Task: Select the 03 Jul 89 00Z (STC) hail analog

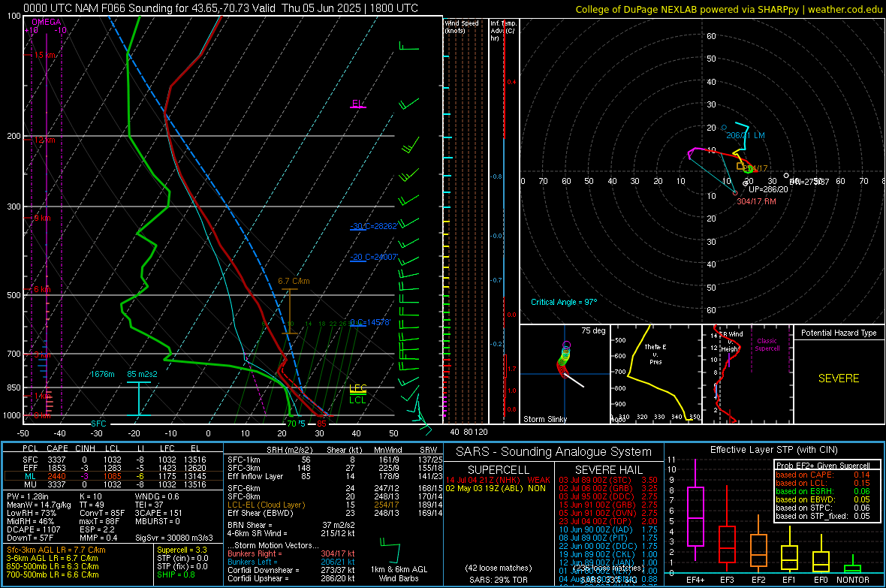Action: coord(608,480)
